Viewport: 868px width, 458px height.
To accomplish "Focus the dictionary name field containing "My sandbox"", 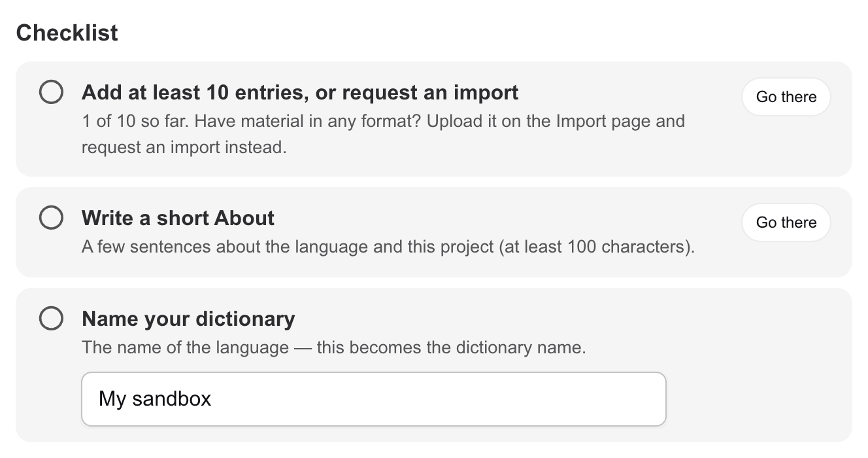I will coord(374,399).
